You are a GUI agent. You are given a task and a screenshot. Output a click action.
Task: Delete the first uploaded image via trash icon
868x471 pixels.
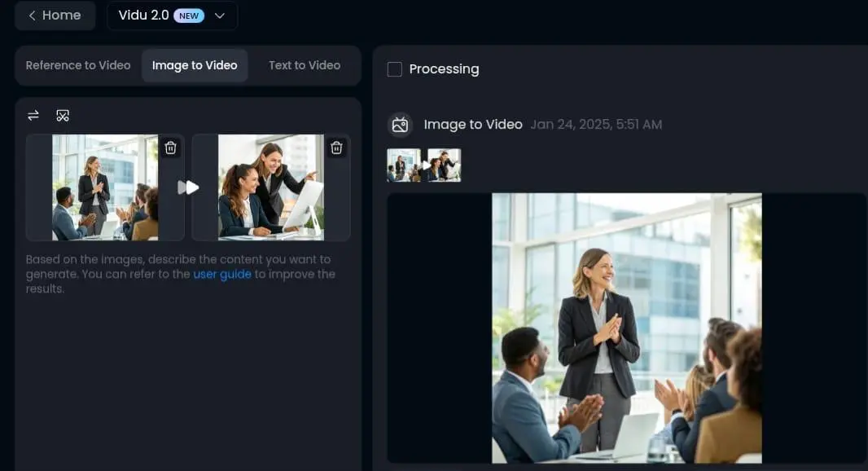[170, 147]
